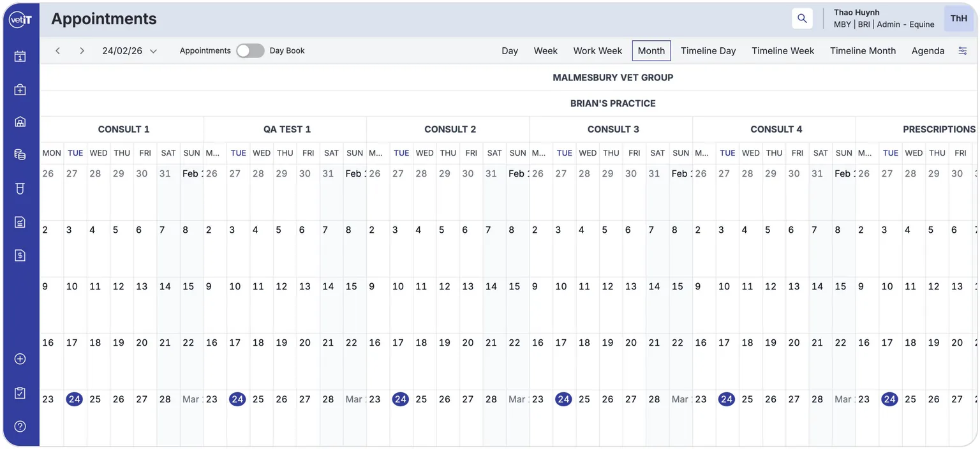Screen dimensions: 980x449
Task: Open the dollar invoice document icon
Action: point(20,255)
